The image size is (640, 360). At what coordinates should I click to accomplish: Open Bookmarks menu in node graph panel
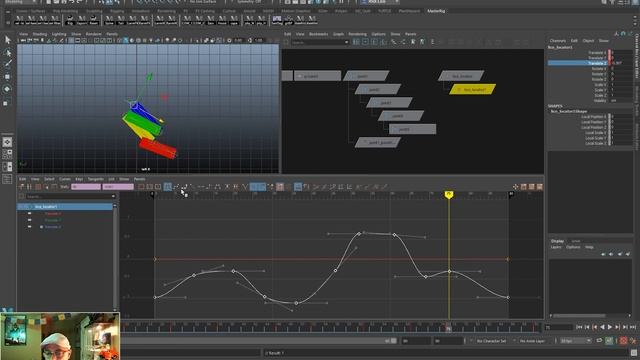(x=318, y=34)
